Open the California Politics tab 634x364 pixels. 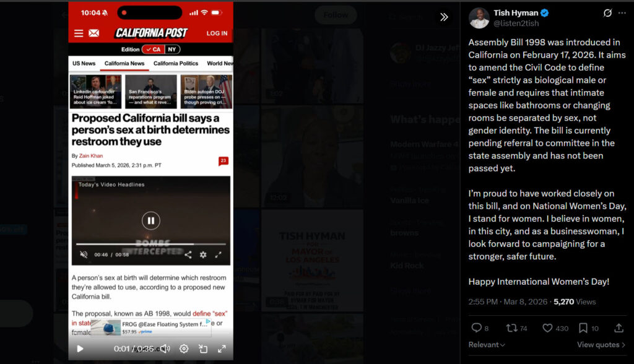tap(176, 64)
